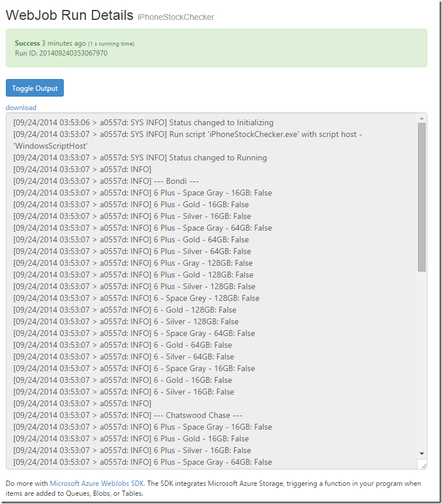Click '6 - Space Grey - 128GB: False' line
Viewport: 442px width, 504px height.
pyautogui.click(x=136, y=298)
